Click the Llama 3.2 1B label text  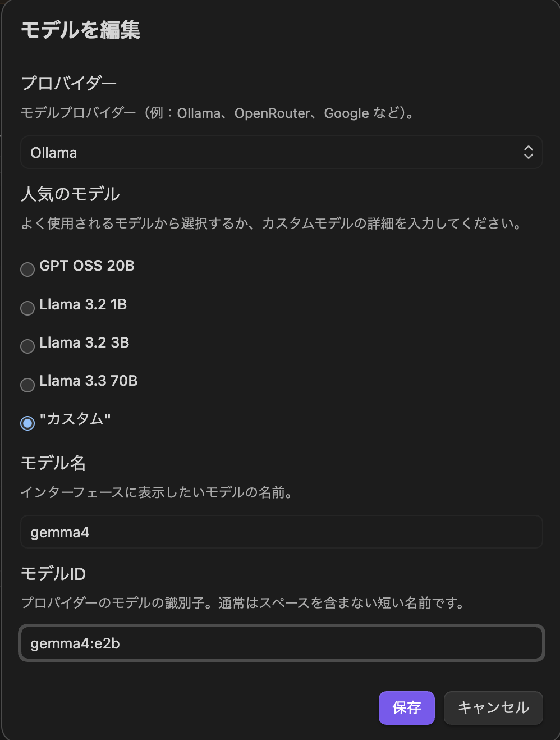point(83,304)
